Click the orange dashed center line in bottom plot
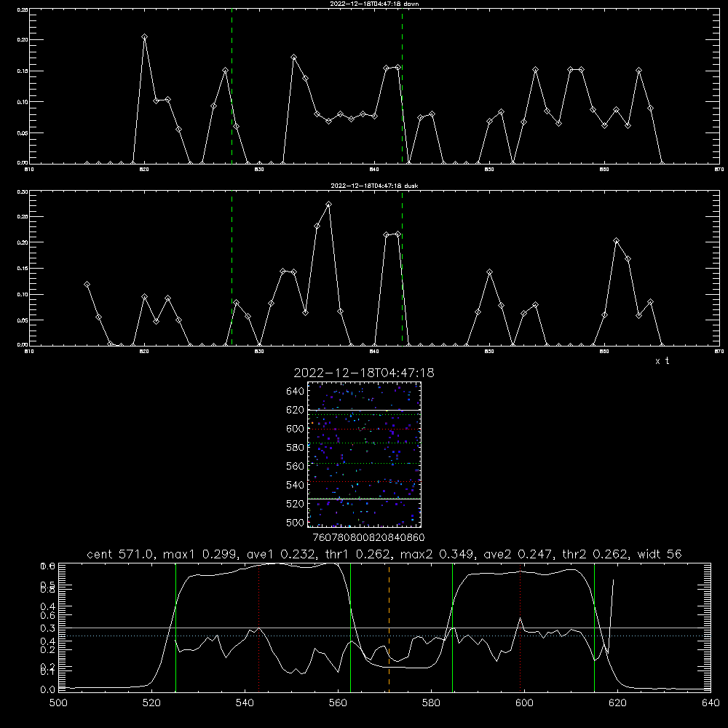Screen dimensions: 728x728 pyautogui.click(x=389, y=627)
